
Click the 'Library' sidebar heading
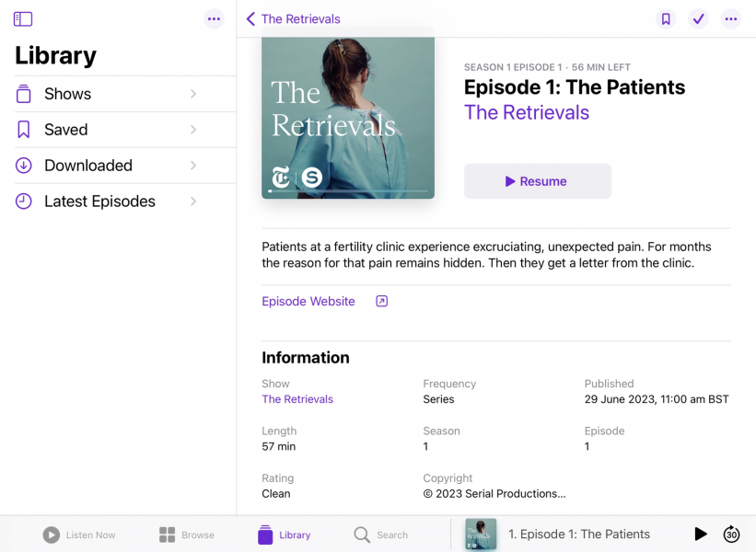(55, 55)
